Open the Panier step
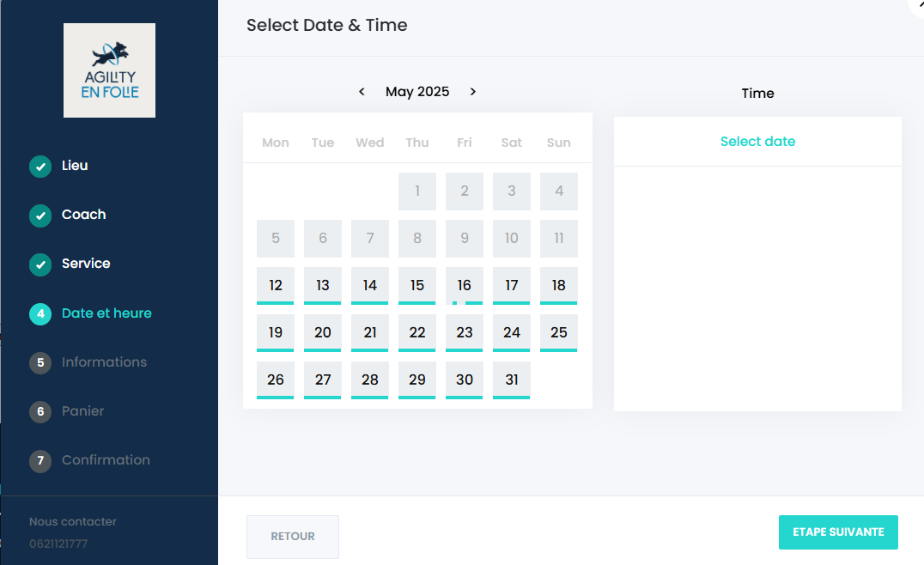Viewport: 924px width, 565px height. [x=83, y=410]
